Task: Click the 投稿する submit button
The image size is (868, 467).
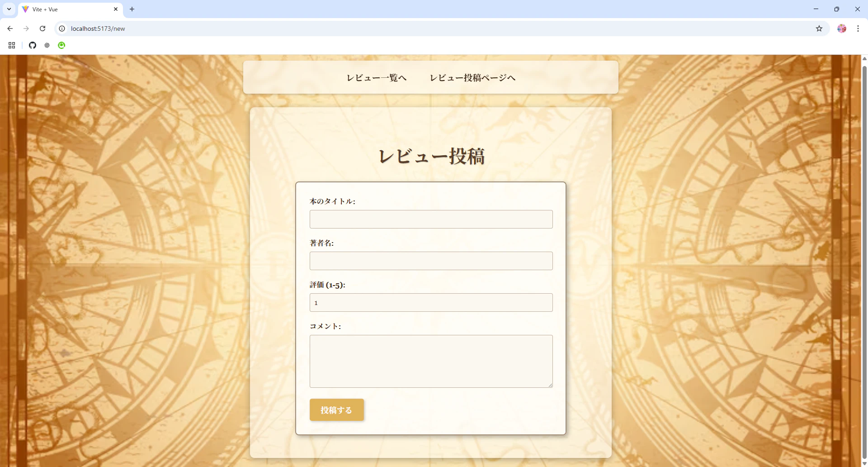Action: click(x=337, y=410)
